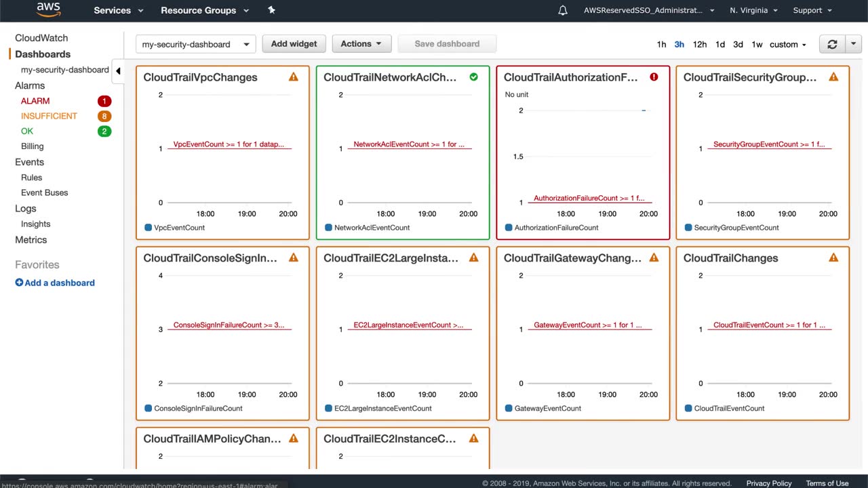The image size is (868, 488).
Task: Filter alarms by INSUFFICIENT state
Action: (x=49, y=116)
